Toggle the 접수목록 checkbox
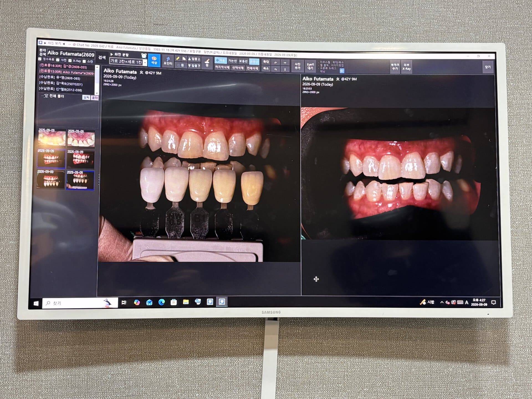 pos(40,59)
